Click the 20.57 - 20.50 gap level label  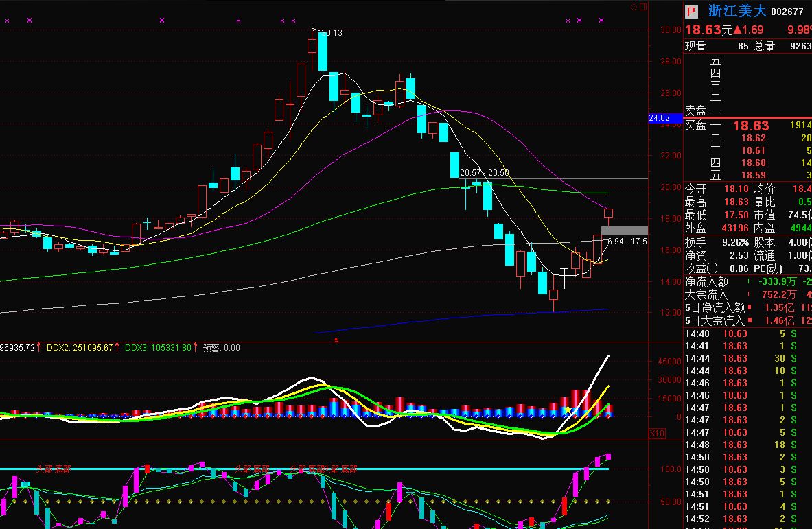(485, 173)
